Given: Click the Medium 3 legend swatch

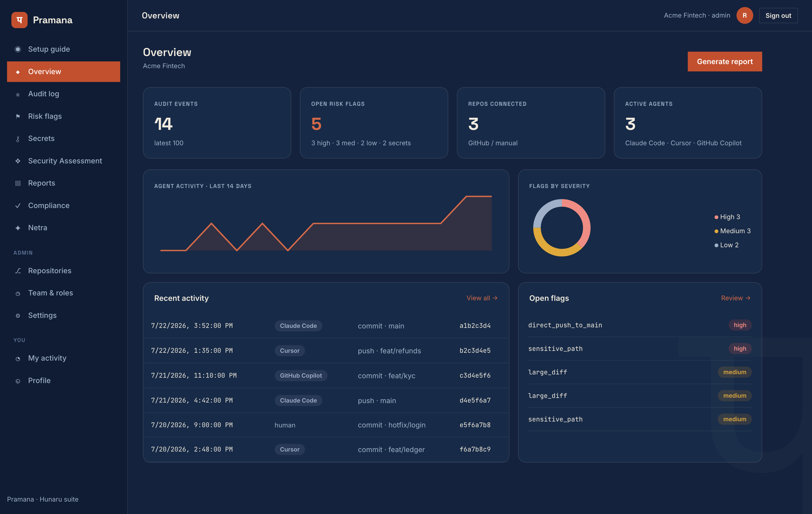Looking at the screenshot, I should point(716,231).
